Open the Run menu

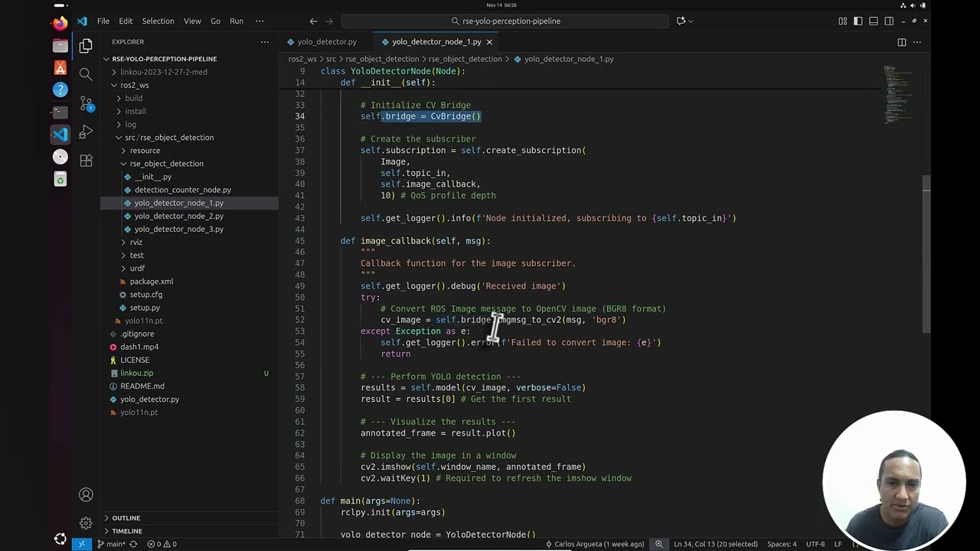(x=237, y=21)
